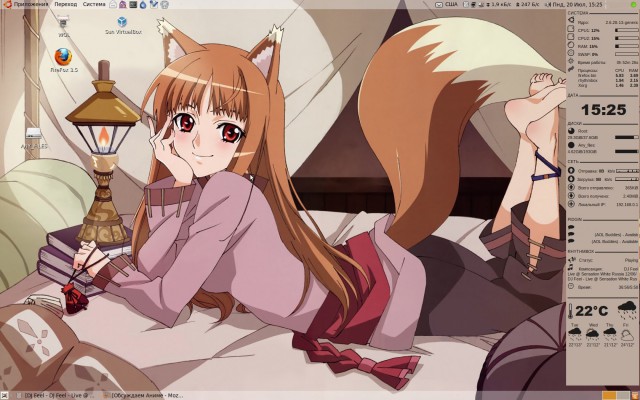640x400 pixels.
Task: Click the Root disk pie icon
Action: (571, 131)
